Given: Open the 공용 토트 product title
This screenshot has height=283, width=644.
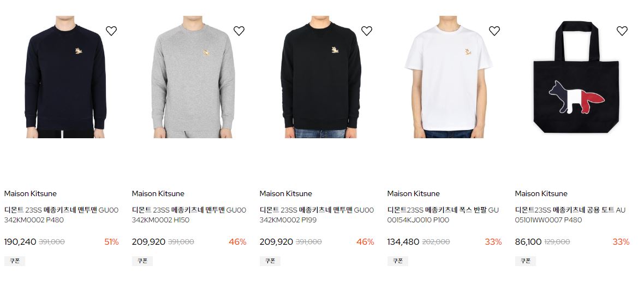Looking at the screenshot, I should pos(570,215).
